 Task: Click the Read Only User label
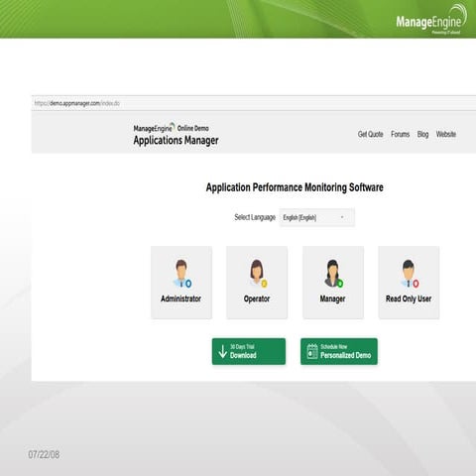coord(409,298)
